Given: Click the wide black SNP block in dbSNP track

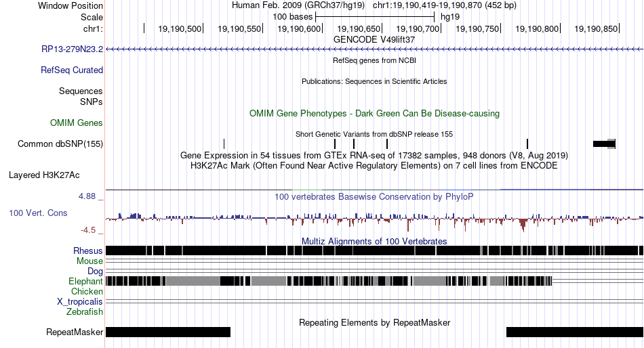Looking at the screenshot, I should point(604,144).
